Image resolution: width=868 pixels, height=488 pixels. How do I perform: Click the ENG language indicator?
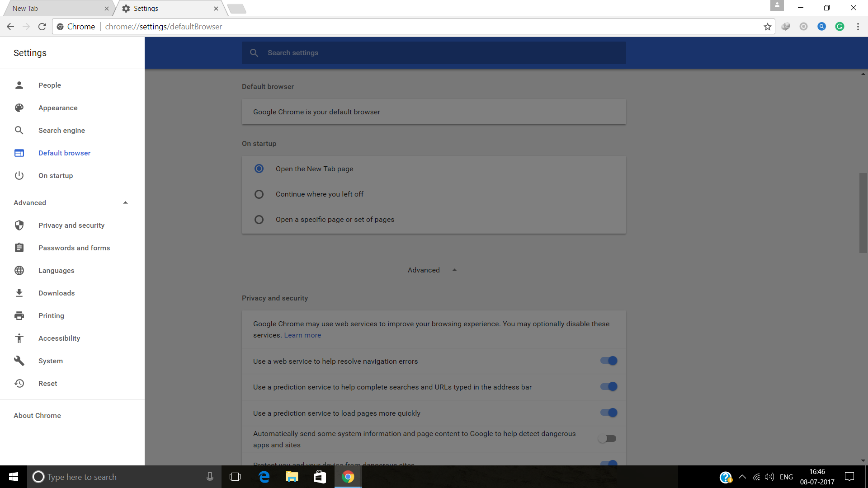[x=786, y=477]
